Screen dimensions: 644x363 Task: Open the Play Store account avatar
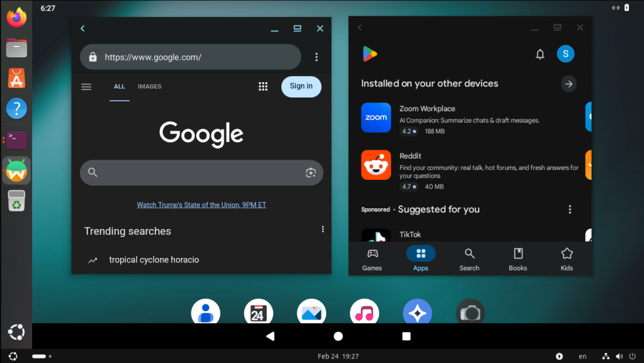click(x=565, y=54)
